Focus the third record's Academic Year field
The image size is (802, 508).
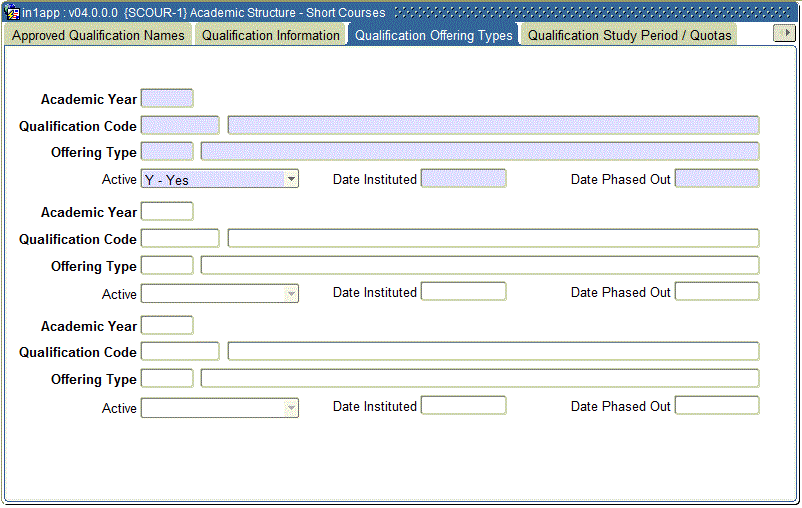(x=167, y=325)
